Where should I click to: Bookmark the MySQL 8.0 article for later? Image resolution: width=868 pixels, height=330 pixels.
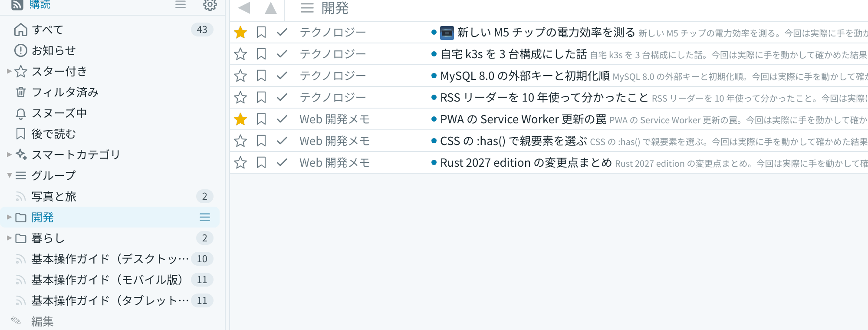click(x=261, y=76)
